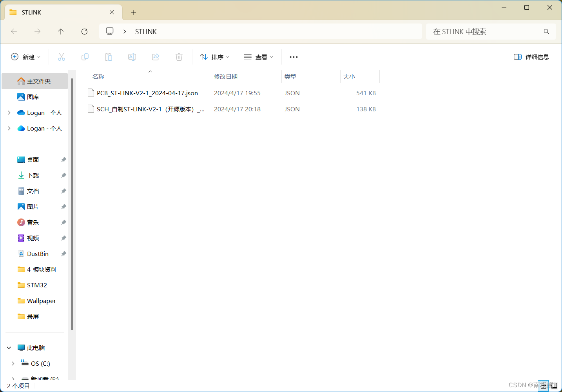This screenshot has height=392, width=562.
Task: Click the Paste clipboard icon
Action: click(109, 57)
